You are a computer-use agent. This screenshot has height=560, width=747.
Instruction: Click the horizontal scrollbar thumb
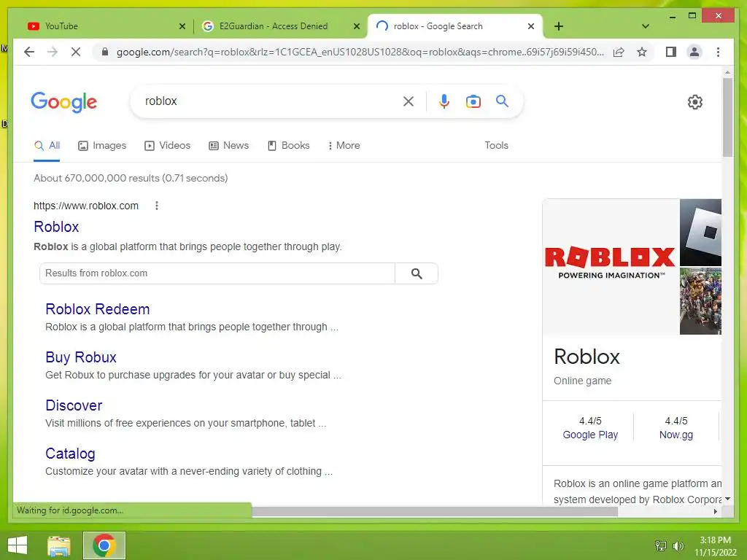pos(435,511)
